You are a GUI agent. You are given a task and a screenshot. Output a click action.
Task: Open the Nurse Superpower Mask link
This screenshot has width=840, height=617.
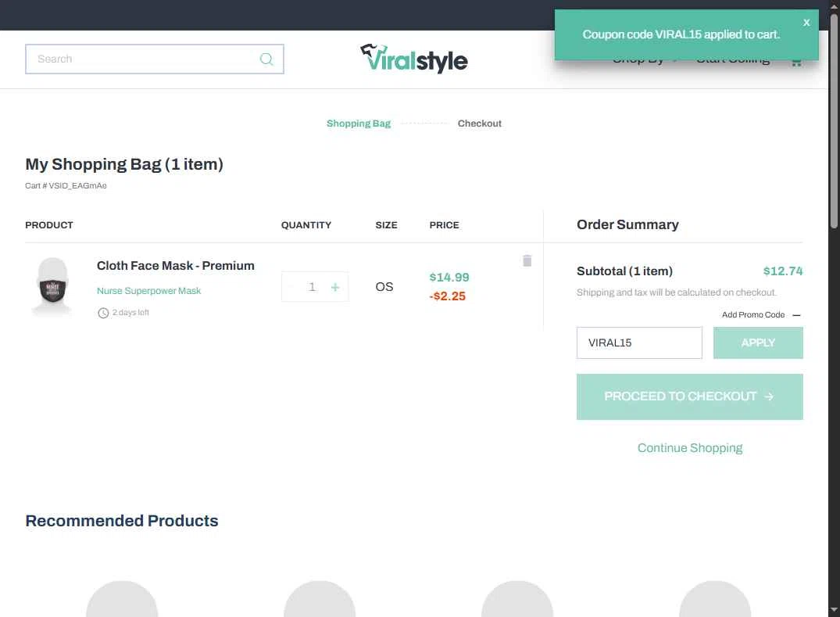coord(148,291)
